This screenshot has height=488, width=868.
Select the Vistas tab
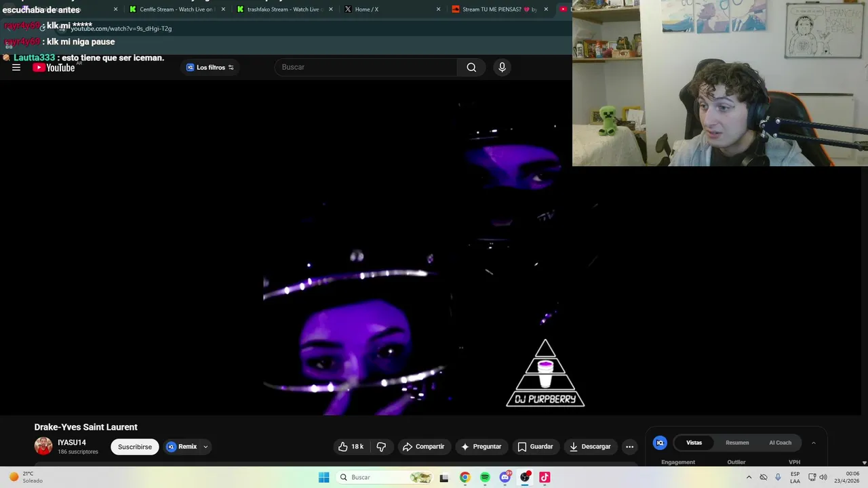click(694, 443)
